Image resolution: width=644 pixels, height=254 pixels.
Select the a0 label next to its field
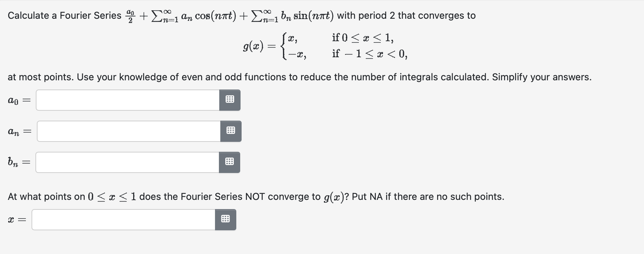[13, 100]
